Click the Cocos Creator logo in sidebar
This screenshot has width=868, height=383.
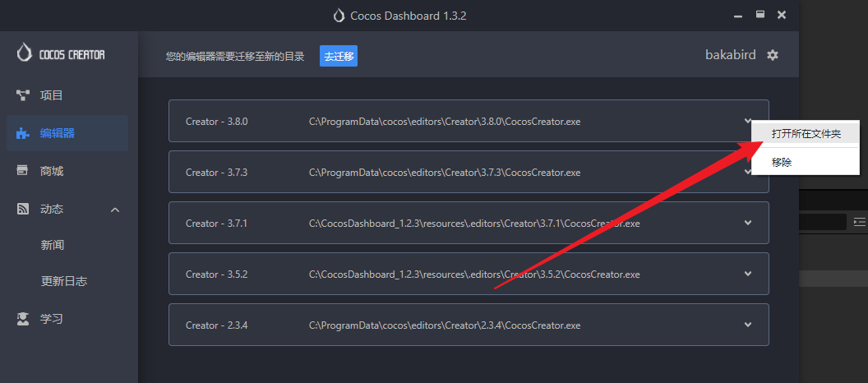[61, 53]
